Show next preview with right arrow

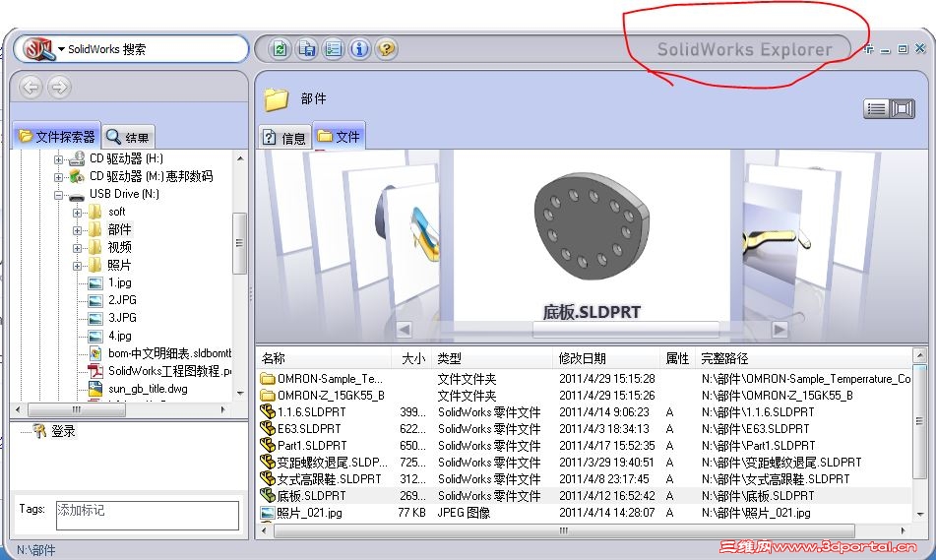780,329
